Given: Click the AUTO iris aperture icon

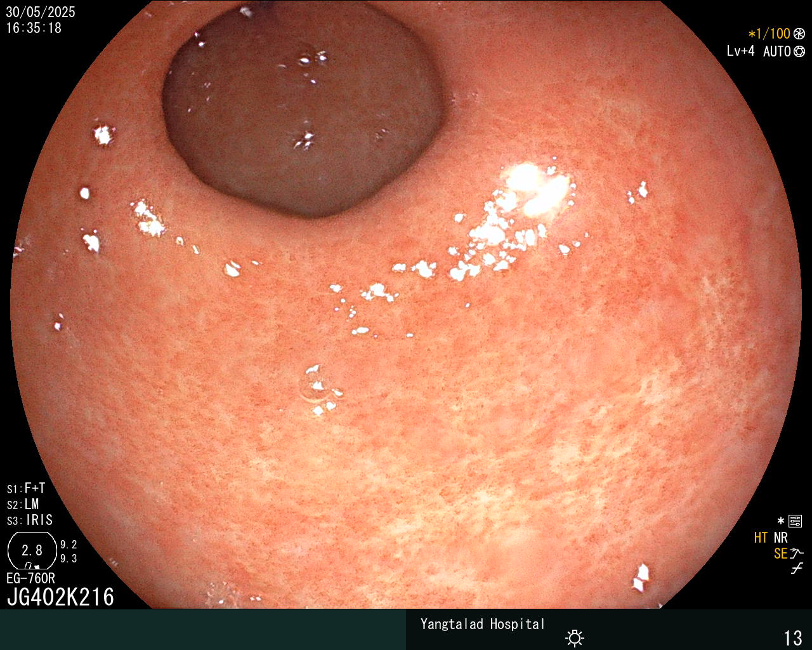Looking at the screenshot, I should pyautogui.click(x=799, y=51).
